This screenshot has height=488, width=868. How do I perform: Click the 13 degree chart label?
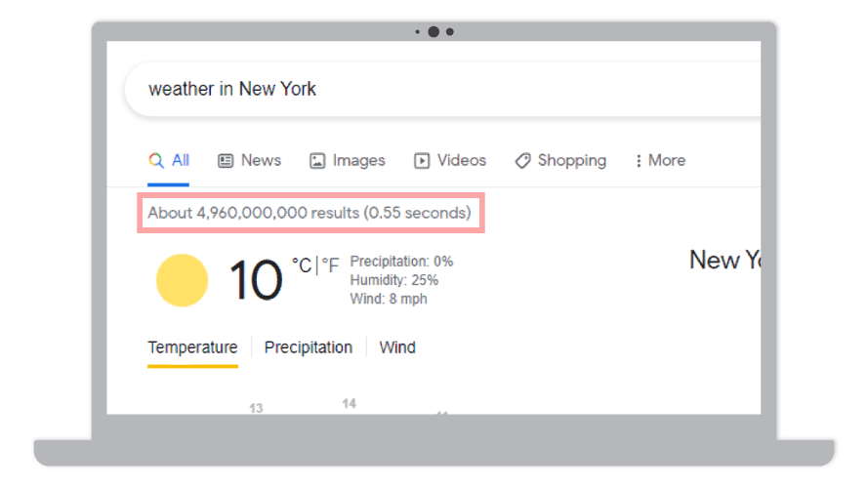[x=256, y=408]
